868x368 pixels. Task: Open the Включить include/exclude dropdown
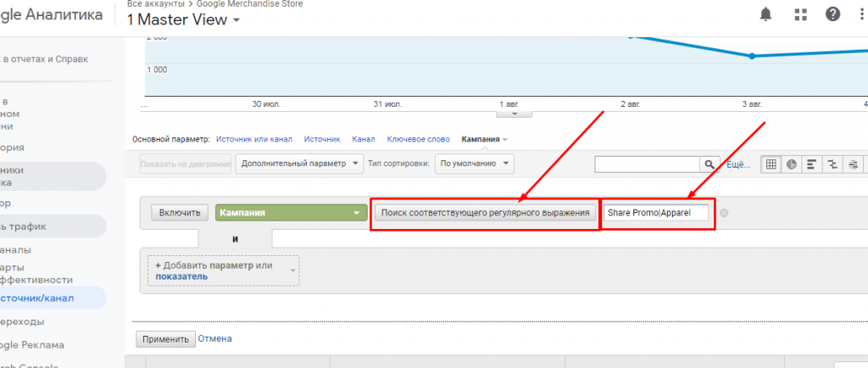click(180, 213)
